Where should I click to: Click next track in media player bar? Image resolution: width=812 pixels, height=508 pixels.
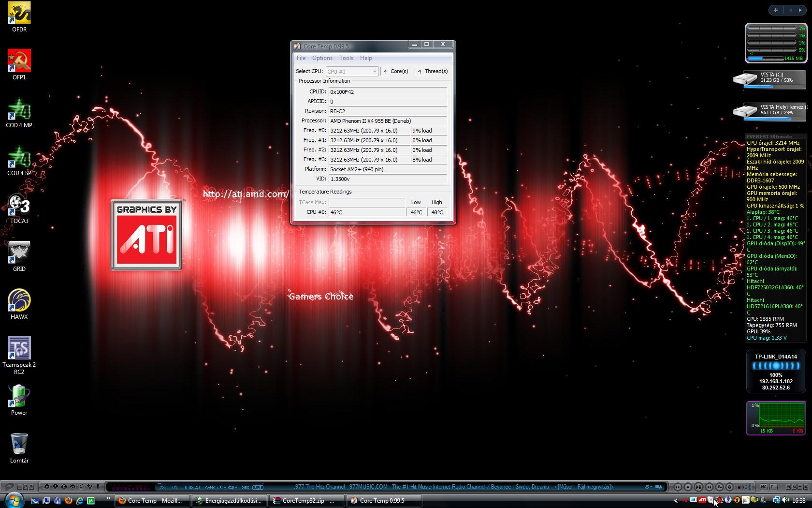[x=709, y=487]
